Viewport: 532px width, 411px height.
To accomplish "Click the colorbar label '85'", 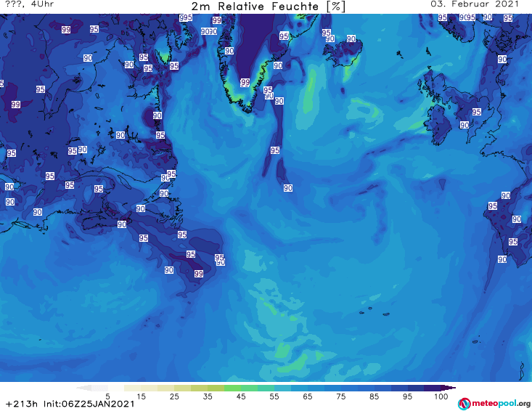I will pyautogui.click(x=374, y=396).
